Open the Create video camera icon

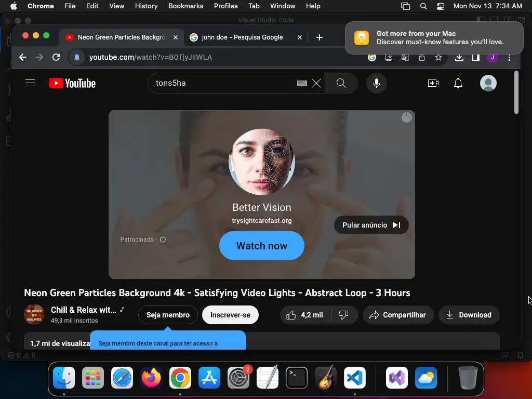click(433, 83)
